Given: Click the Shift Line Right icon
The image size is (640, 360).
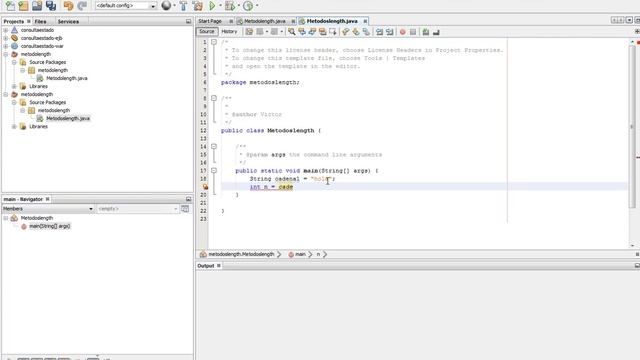Looking at the screenshot, I should [389, 32].
